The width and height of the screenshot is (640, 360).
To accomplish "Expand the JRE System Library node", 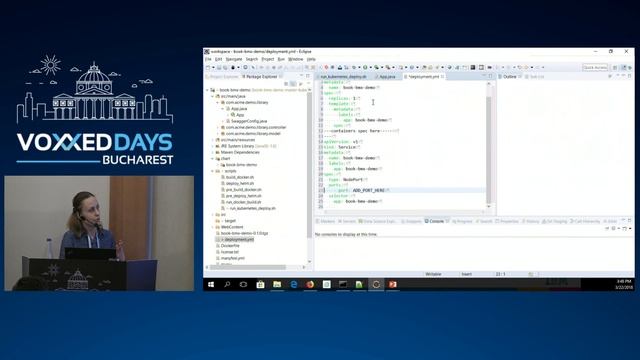I will point(213,146).
